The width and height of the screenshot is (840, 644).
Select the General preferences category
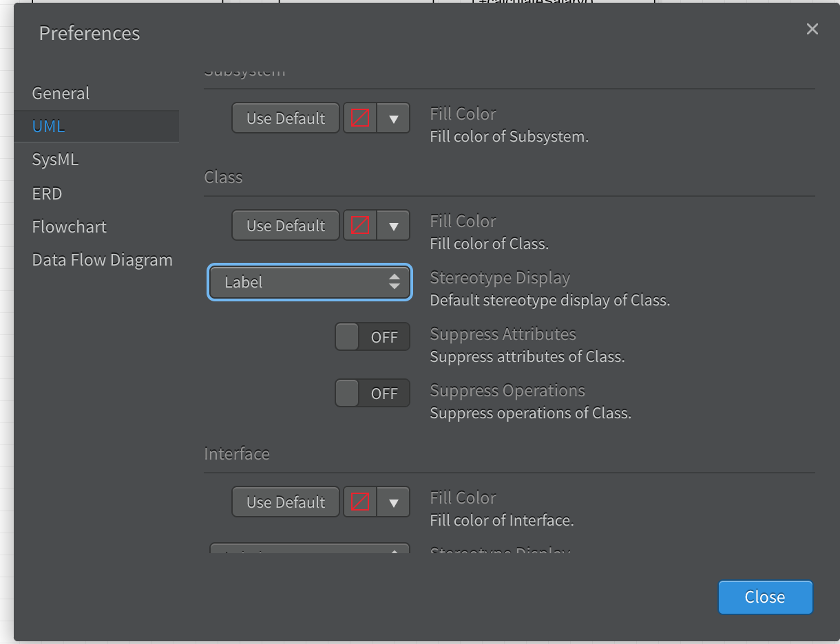61,93
